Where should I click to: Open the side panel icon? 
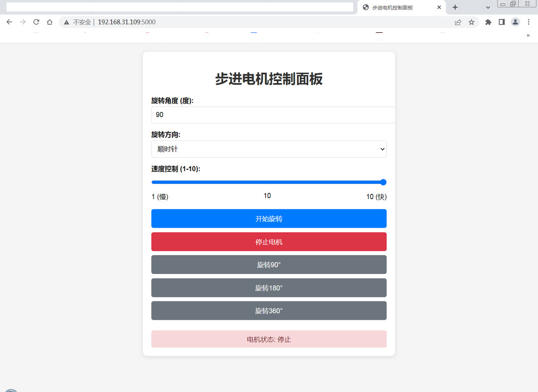pyautogui.click(x=502, y=22)
